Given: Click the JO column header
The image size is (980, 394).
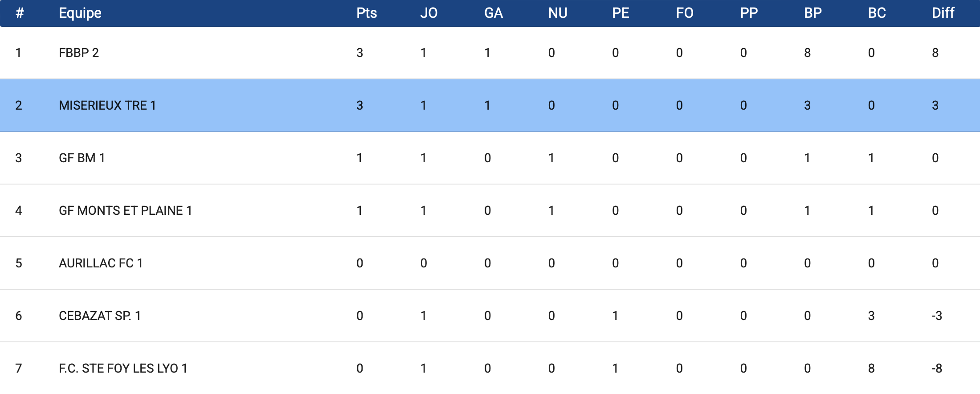Looking at the screenshot, I should [x=429, y=13].
